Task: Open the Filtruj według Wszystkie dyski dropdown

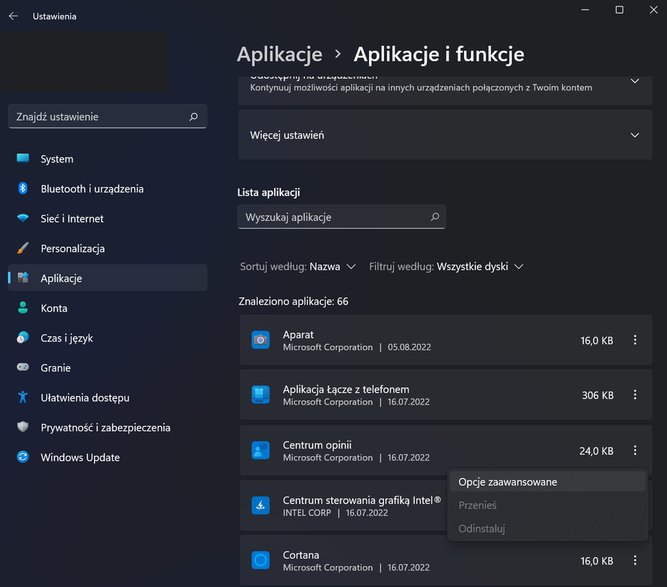Action: (446, 267)
